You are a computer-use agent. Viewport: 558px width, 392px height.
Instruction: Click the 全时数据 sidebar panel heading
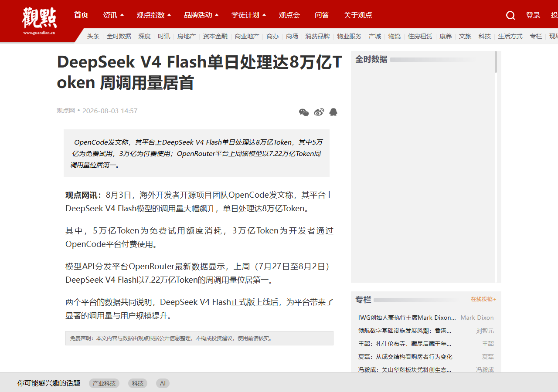(x=371, y=59)
